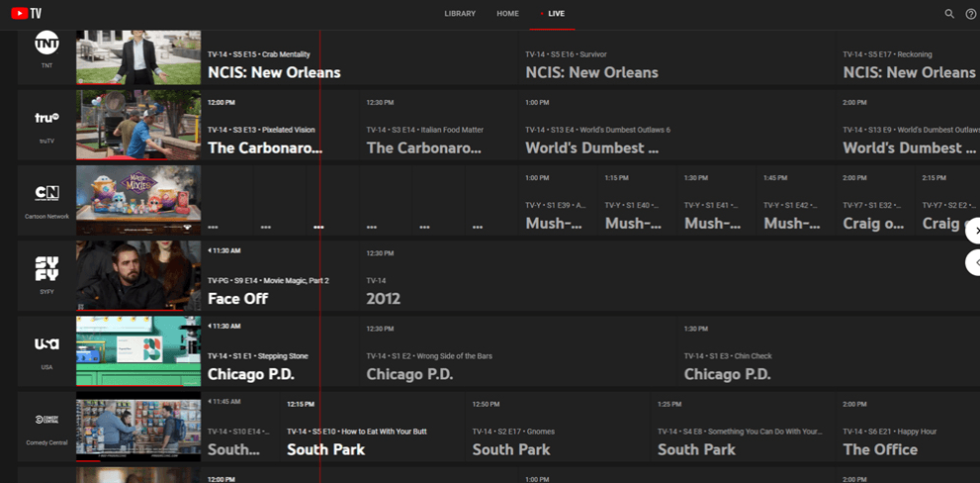The width and height of the screenshot is (980, 483).
Task: Open NCIS: New Orleans Survivor episode
Action: click(x=676, y=57)
